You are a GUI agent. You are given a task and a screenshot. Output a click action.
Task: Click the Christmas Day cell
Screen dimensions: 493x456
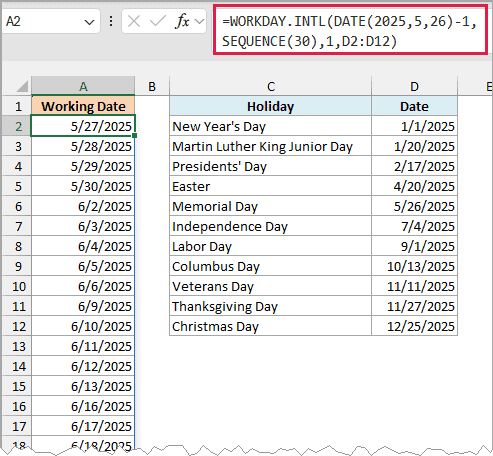coord(270,326)
